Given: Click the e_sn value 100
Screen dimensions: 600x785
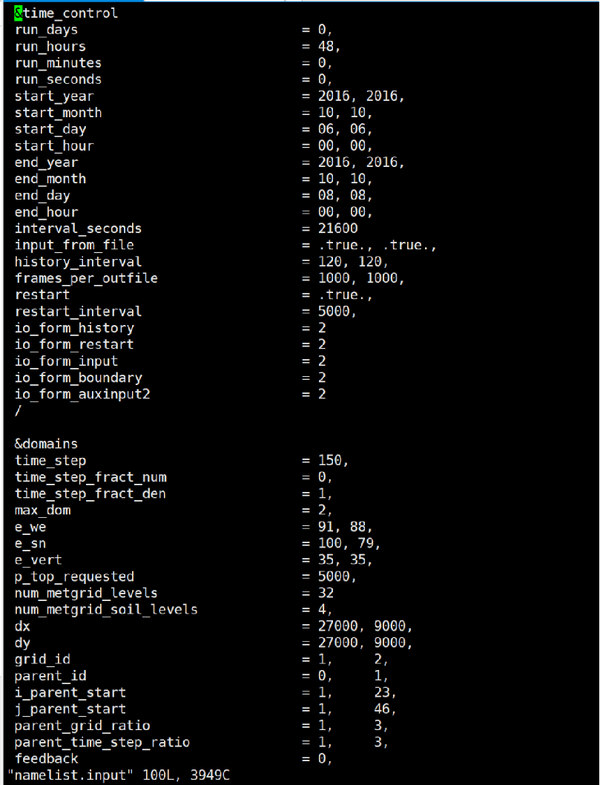Looking at the screenshot, I should tap(330, 543).
